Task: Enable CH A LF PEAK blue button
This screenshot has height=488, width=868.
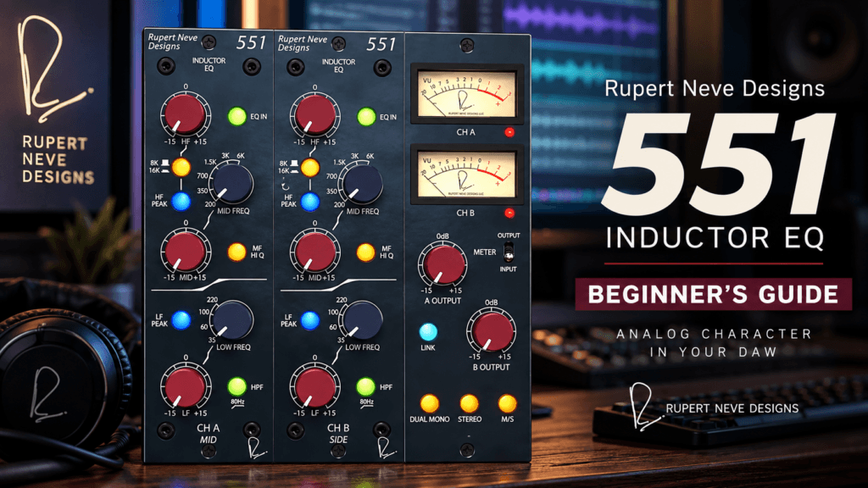Action: tap(181, 319)
